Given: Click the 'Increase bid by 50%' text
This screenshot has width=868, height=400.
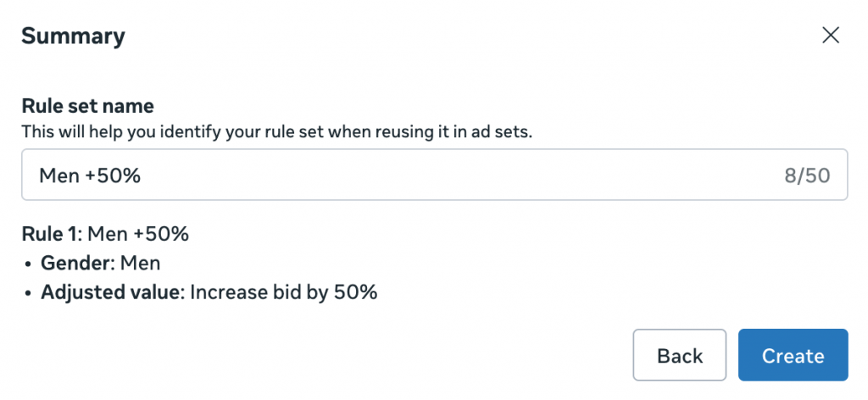Looking at the screenshot, I should (x=283, y=293).
